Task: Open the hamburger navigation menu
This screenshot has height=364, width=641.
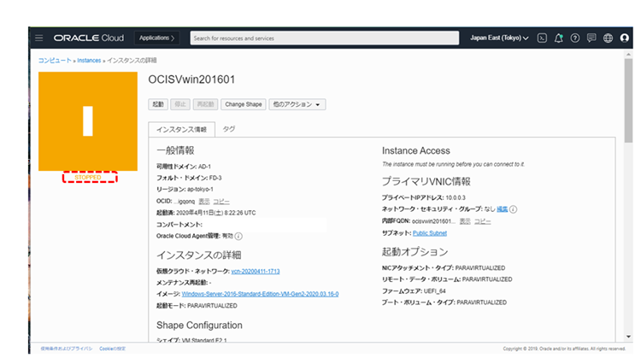Action: pos(38,38)
